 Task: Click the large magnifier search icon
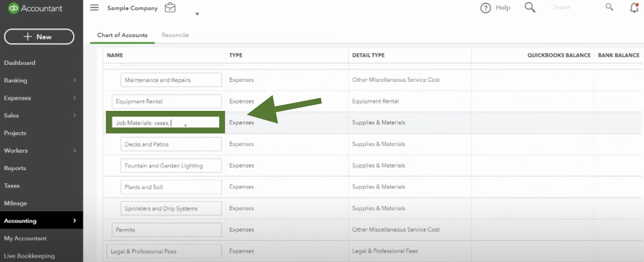(530, 7)
